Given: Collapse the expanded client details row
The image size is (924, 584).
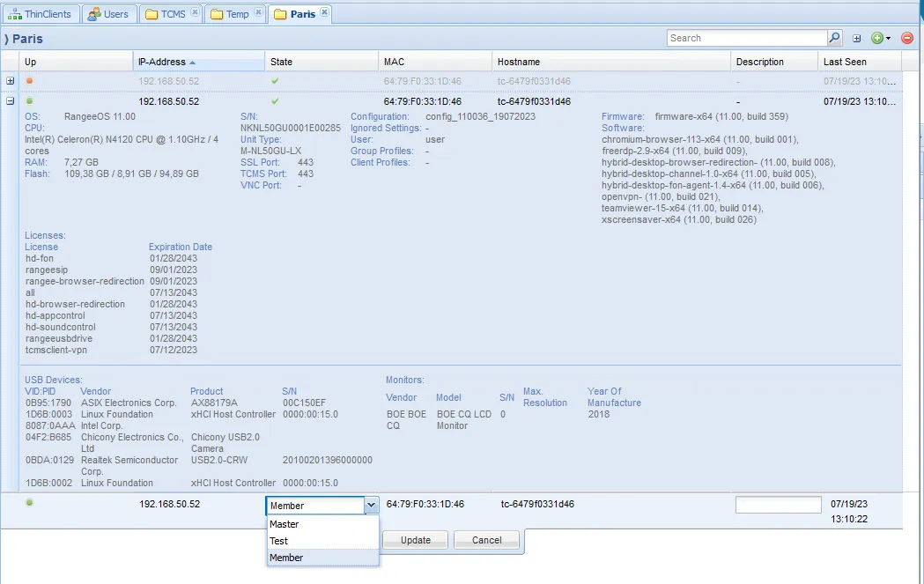Looking at the screenshot, I should click(10, 101).
